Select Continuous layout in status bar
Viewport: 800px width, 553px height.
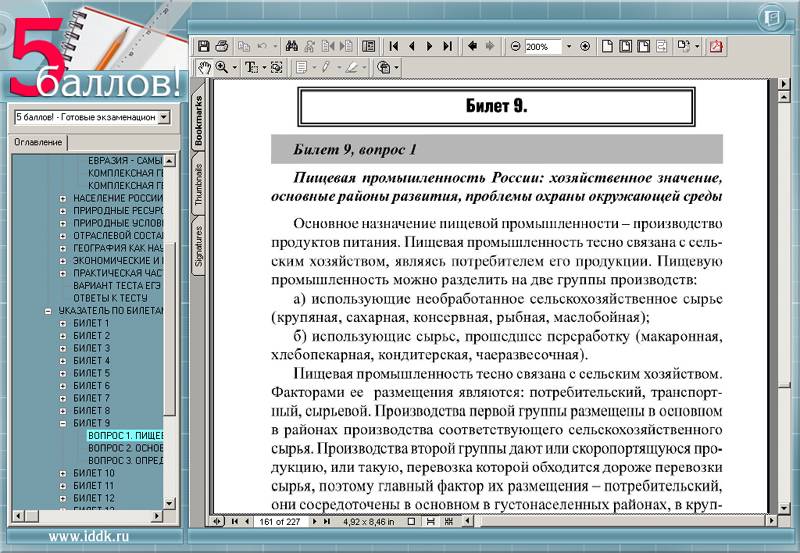coord(430,522)
